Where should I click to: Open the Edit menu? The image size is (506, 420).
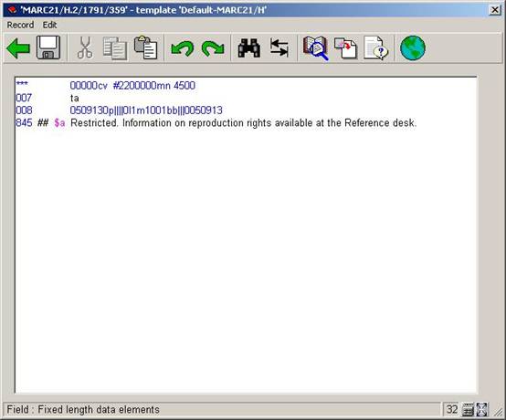pos(49,25)
